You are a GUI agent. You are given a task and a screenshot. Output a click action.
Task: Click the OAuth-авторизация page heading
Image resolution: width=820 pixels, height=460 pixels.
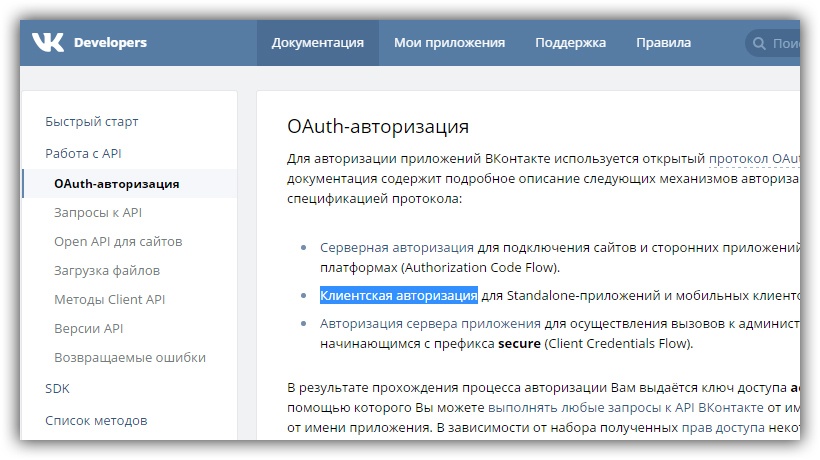(378, 126)
